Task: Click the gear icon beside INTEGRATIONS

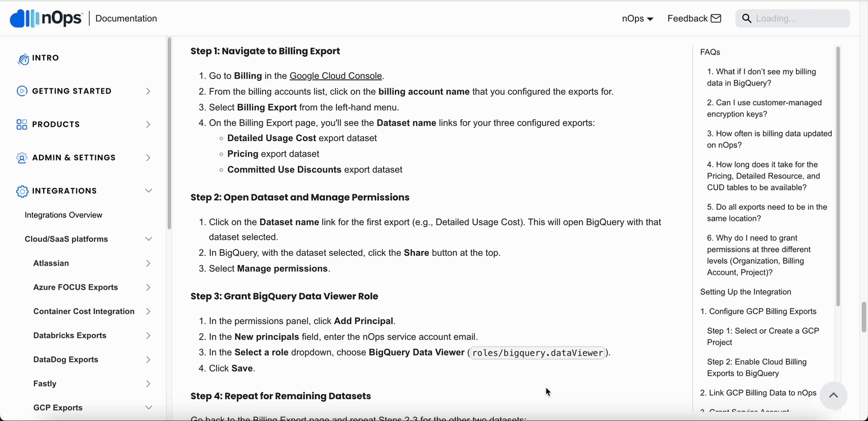Action: [x=22, y=190]
